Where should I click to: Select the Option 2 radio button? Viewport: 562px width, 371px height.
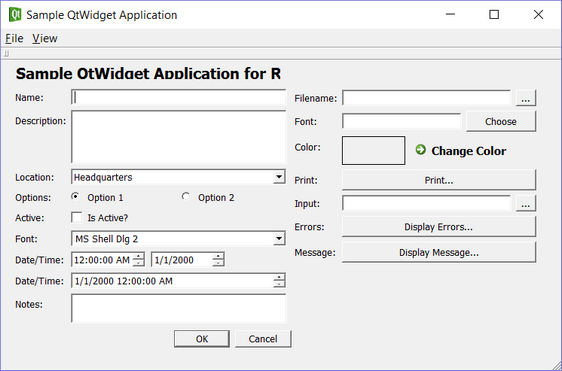coord(186,196)
